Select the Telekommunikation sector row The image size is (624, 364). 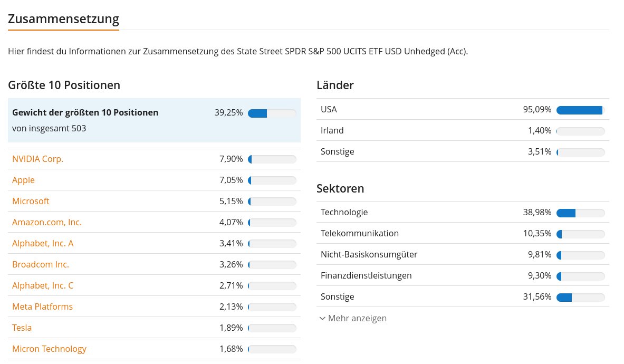[x=463, y=233]
